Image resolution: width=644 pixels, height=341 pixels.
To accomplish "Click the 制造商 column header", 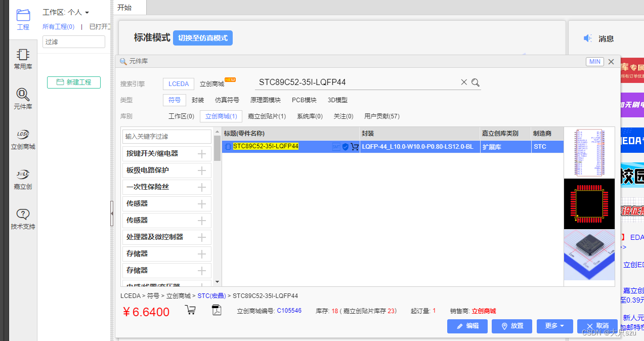I will pyautogui.click(x=547, y=134).
